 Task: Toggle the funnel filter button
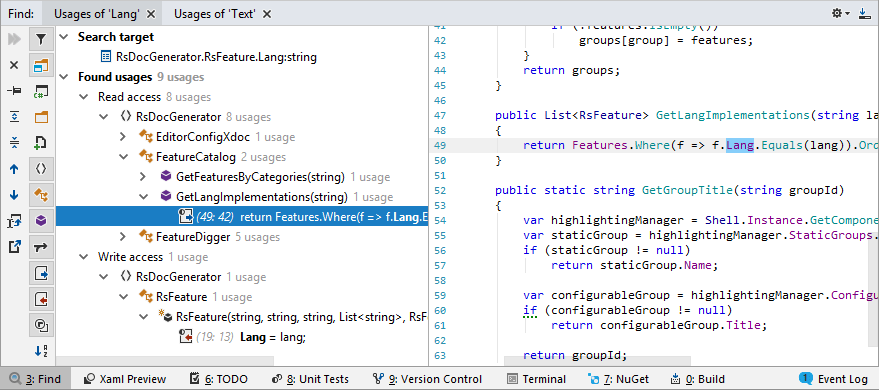(41, 39)
